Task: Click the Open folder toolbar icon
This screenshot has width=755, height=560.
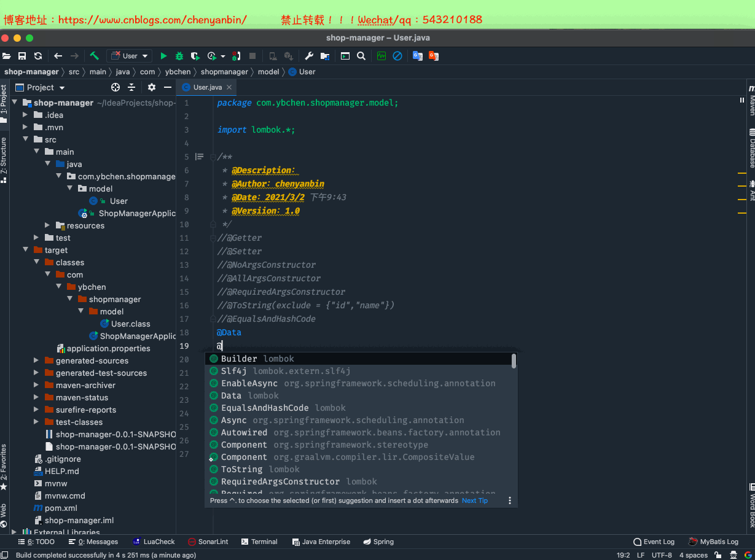Action: [7, 56]
